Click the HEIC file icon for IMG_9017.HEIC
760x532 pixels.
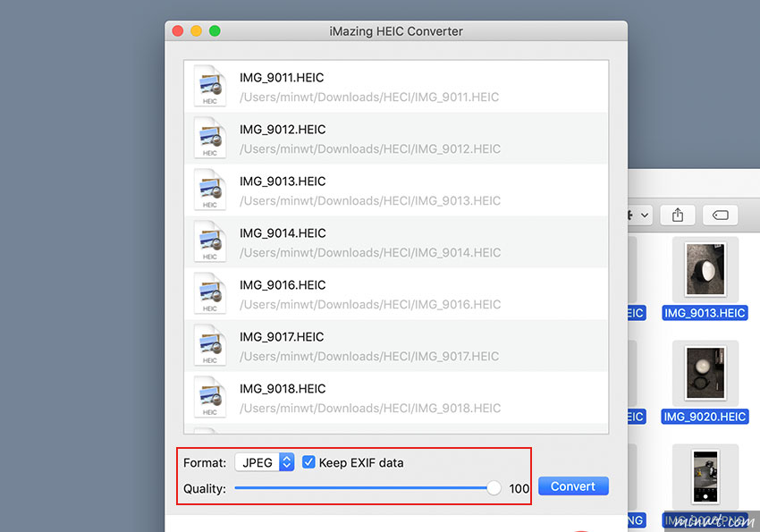coord(210,345)
